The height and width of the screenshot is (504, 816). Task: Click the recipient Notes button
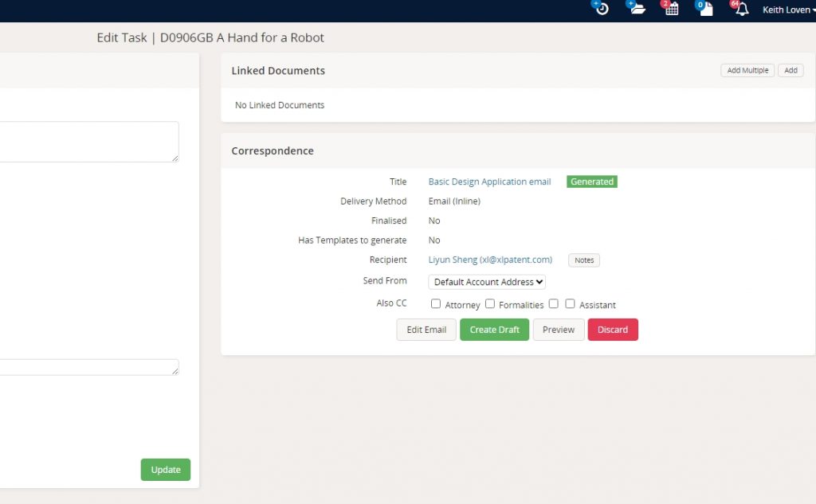584,260
